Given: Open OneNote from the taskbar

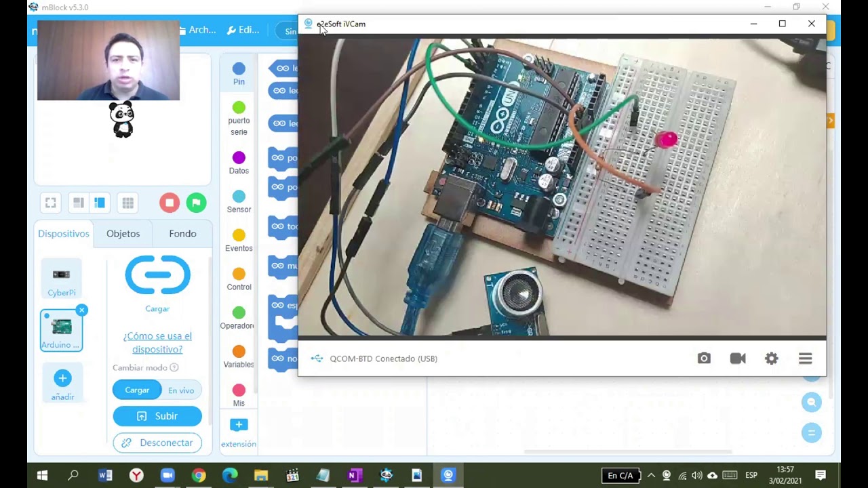Looking at the screenshot, I should click(x=354, y=475).
